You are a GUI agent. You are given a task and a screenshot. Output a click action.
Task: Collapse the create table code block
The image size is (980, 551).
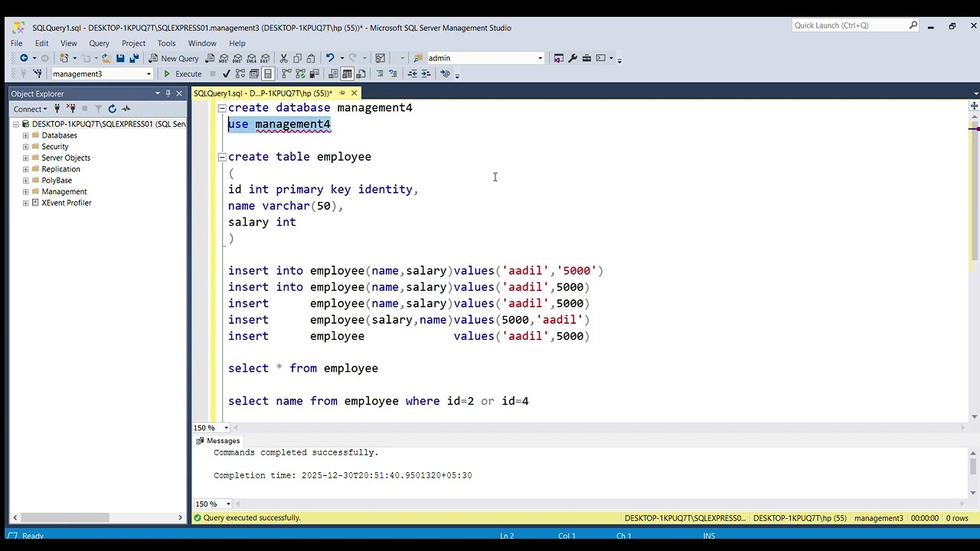tap(222, 157)
